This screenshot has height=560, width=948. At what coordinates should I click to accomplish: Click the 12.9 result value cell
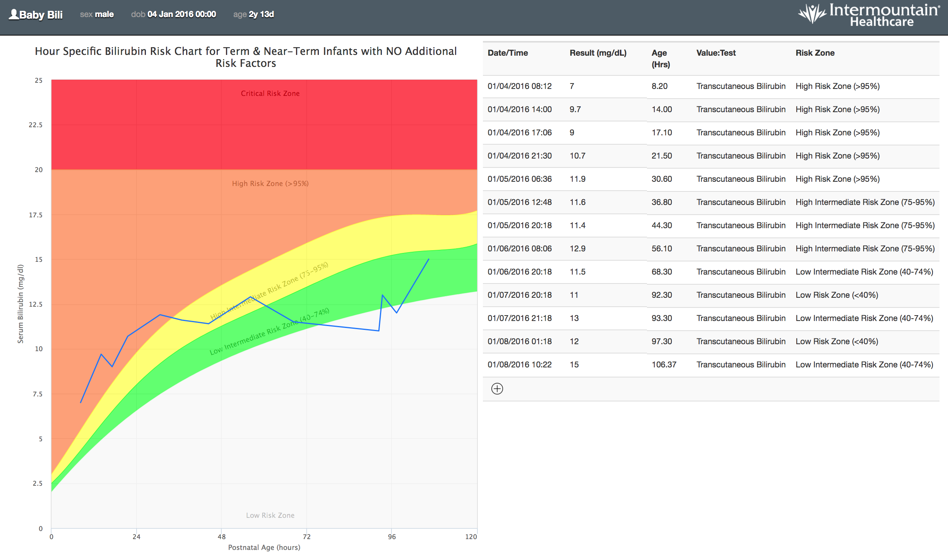point(577,249)
